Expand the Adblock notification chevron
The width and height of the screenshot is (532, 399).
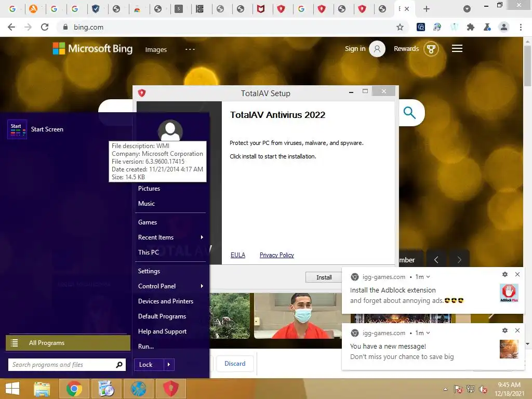pyautogui.click(x=428, y=277)
